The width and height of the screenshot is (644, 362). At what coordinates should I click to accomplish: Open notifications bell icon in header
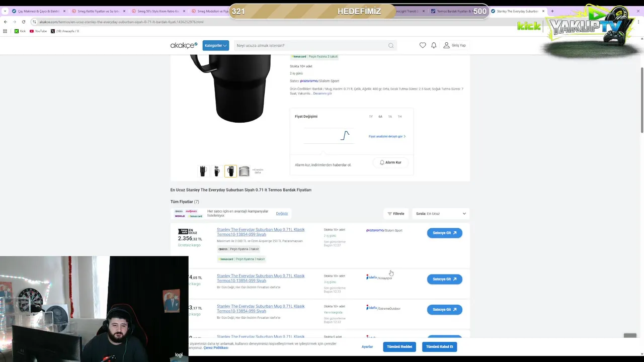click(434, 45)
